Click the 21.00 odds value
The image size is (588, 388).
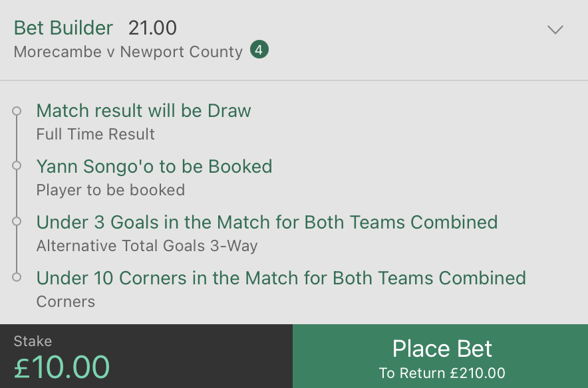152,28
